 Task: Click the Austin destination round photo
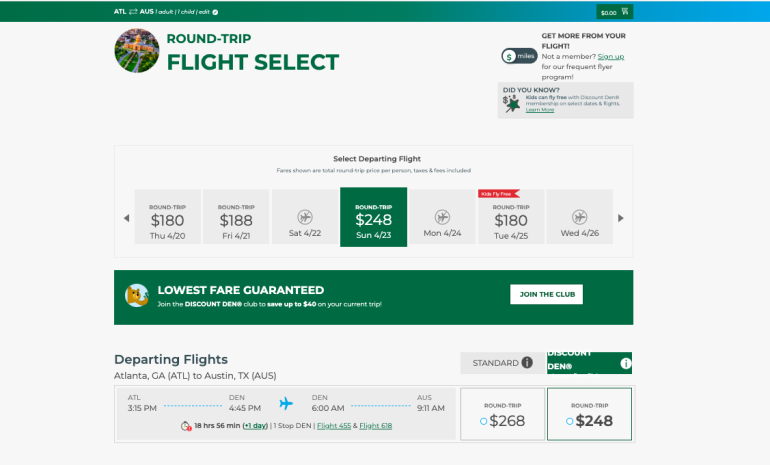tap(137, 51)
